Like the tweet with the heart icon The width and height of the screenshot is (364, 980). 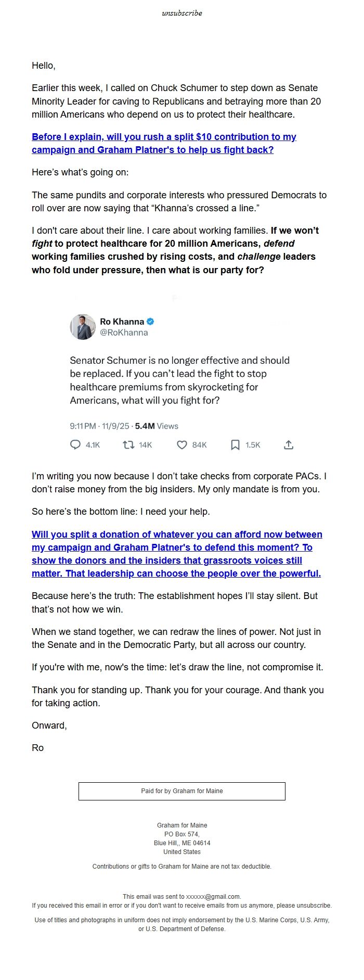point(182,445)
